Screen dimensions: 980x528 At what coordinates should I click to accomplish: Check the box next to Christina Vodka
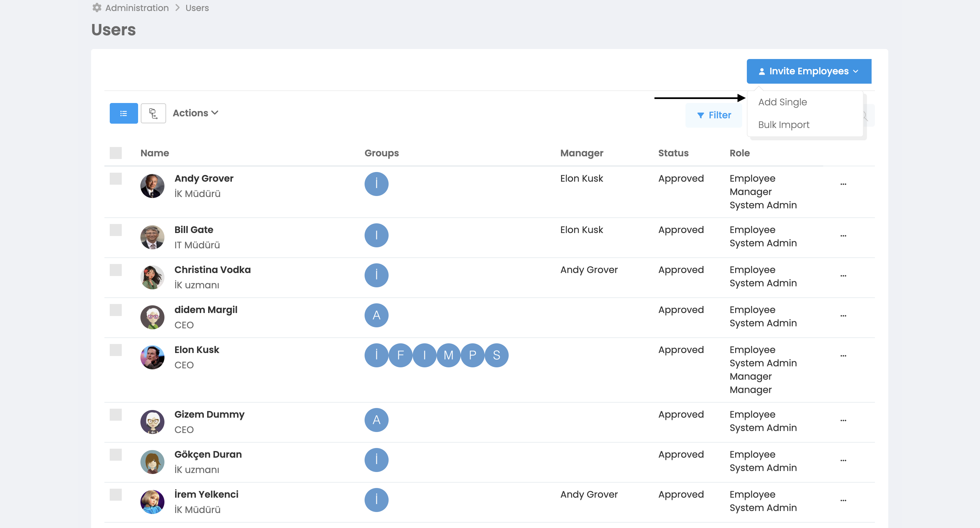click(116, 270)
